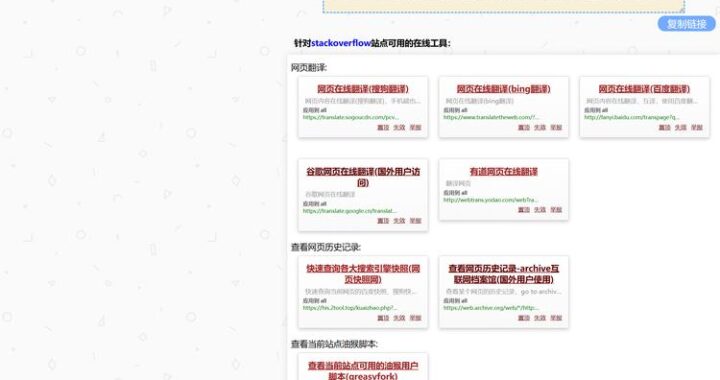Click the webtrans.yodao.com URL text

click(x=490, y=200)
